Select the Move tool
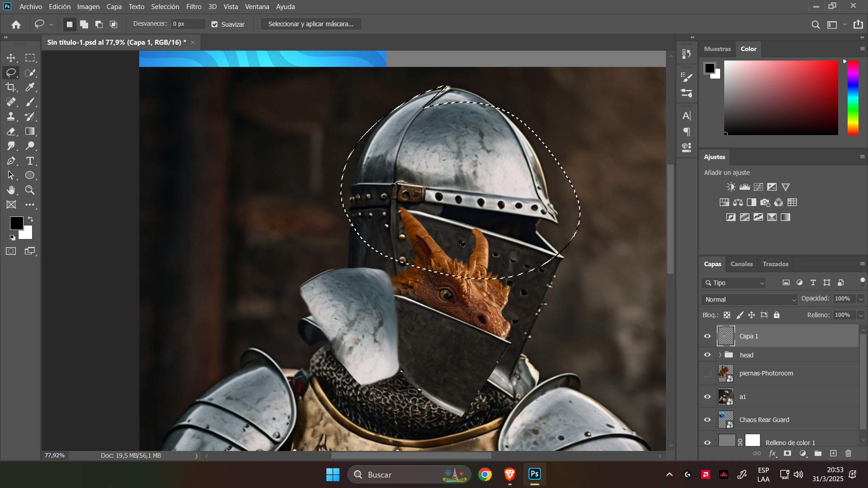 click(x=11, y=58)
